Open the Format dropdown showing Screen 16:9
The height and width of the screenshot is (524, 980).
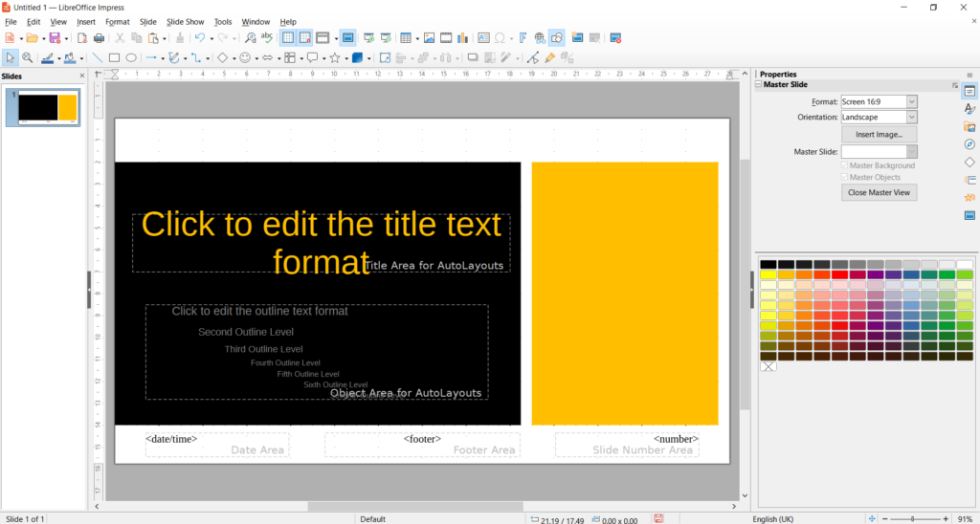click(x=879, y=101)
